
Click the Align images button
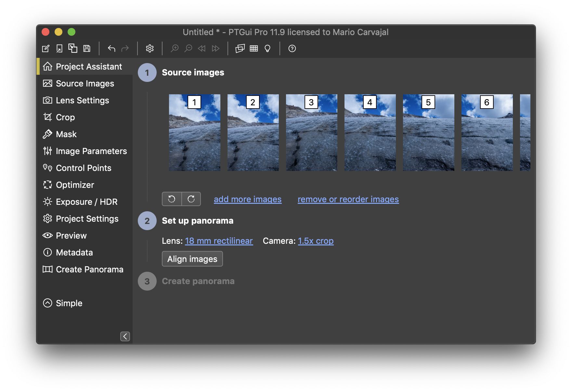point(192,259)
